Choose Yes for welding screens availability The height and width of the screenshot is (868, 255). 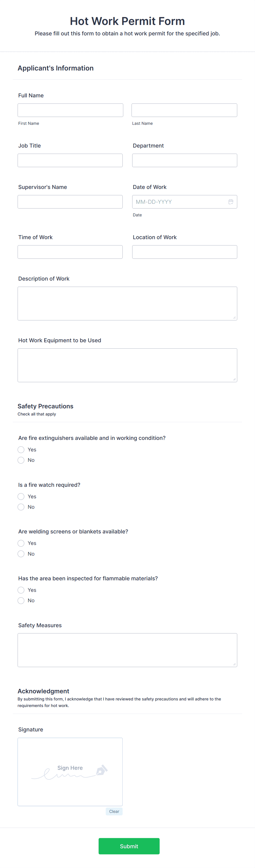[x=21, y=543]
